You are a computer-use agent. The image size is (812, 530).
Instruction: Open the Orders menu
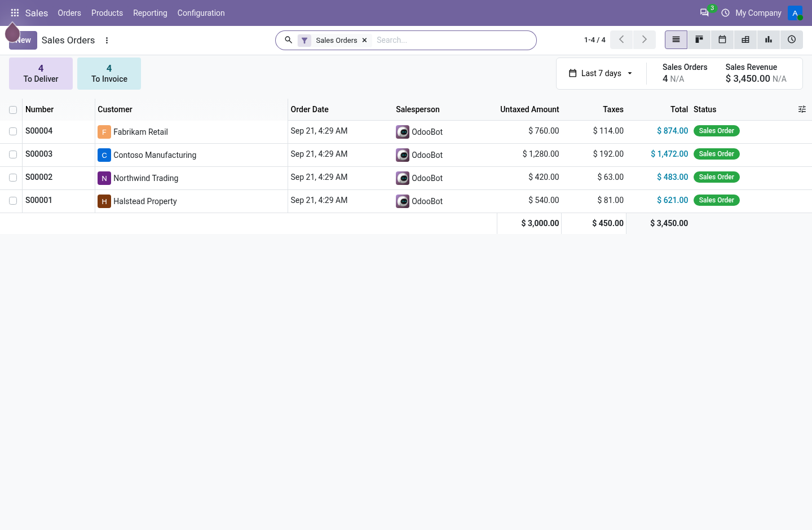pos(69,13)
